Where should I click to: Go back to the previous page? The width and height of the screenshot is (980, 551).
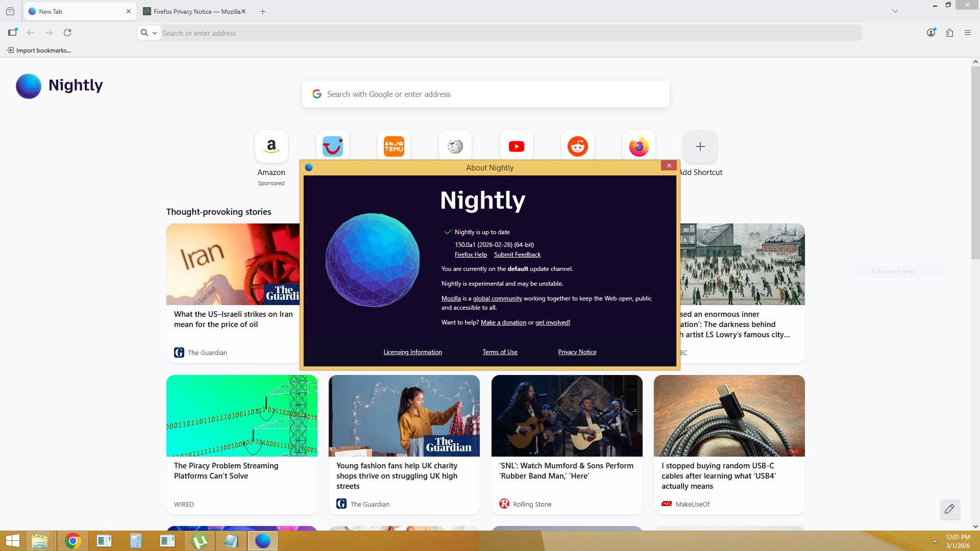[x=31, y=33]
